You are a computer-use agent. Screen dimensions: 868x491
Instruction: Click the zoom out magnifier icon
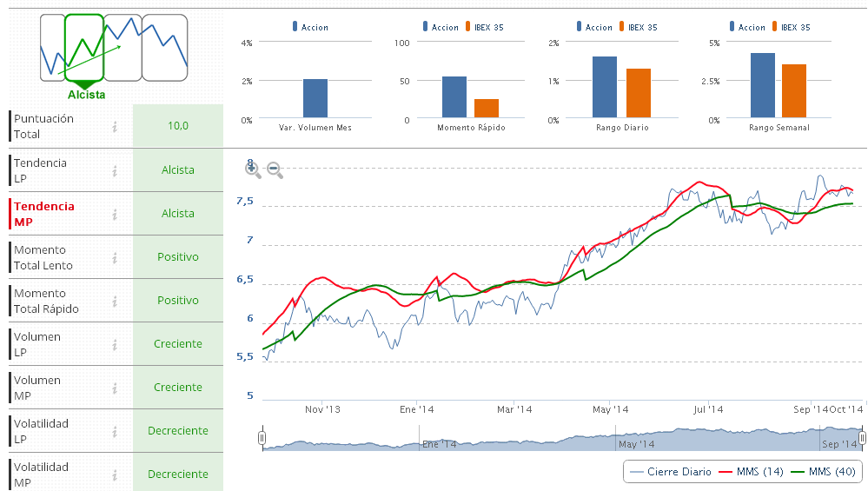coord(275,170)
